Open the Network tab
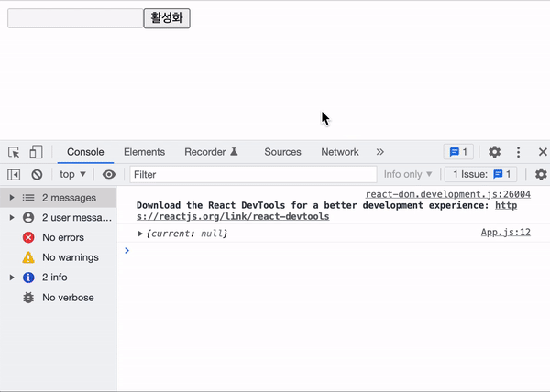Screen dimensions: 550x392 (x=340, y=152)
